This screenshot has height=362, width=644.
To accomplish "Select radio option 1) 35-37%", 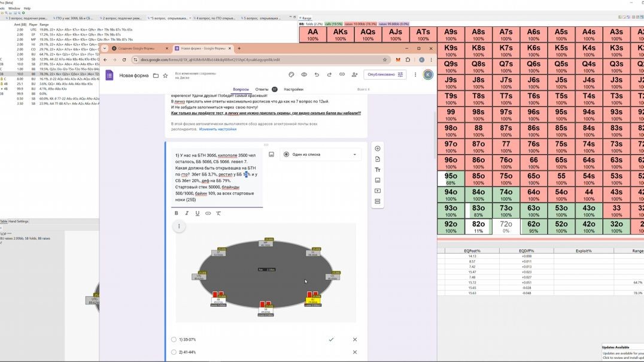I will coord(174,339).
